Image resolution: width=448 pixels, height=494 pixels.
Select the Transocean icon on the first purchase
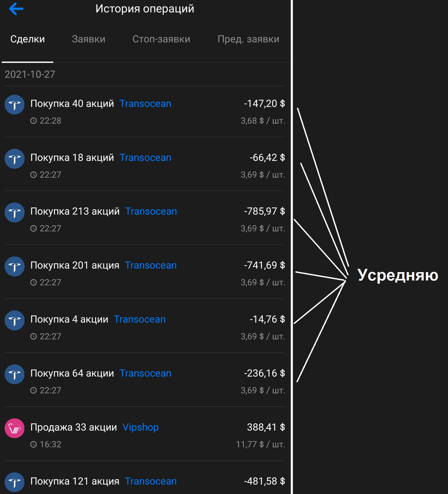point(14,105)
